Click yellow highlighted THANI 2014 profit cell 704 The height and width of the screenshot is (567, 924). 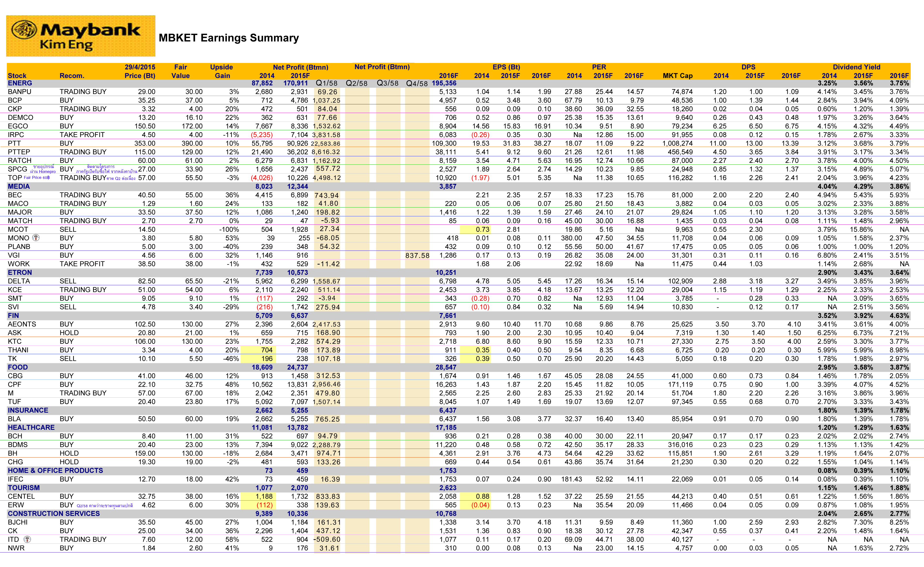point(267,350)
